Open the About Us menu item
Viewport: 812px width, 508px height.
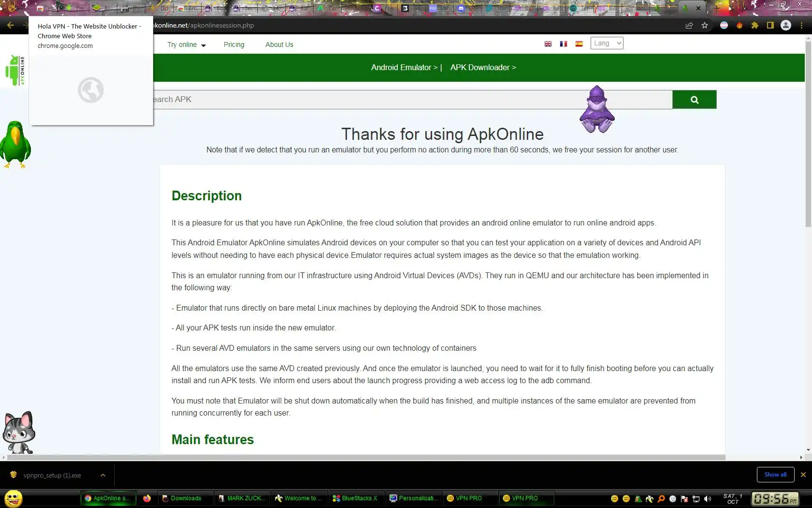(279, 45)
